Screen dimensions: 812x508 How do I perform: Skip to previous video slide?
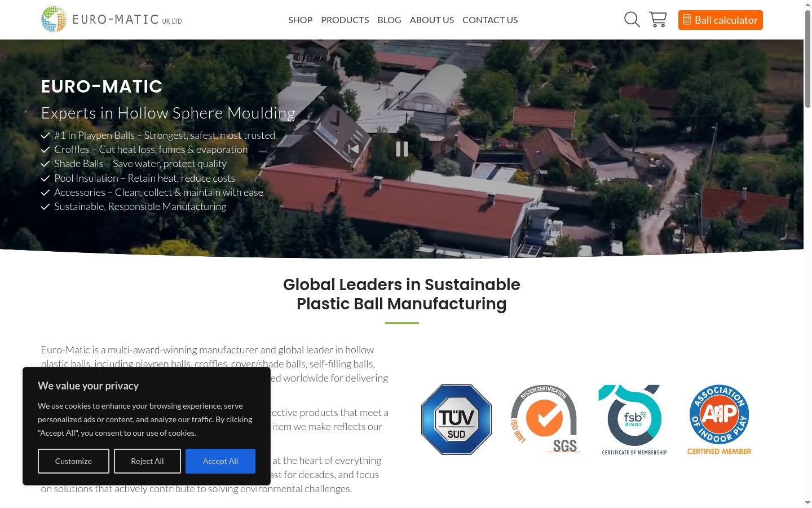[354, 149]
